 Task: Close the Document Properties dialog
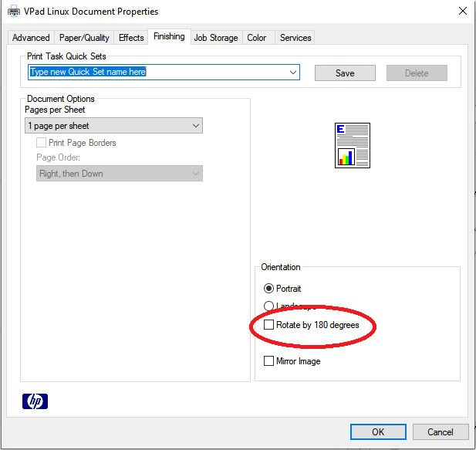[462, 12]
